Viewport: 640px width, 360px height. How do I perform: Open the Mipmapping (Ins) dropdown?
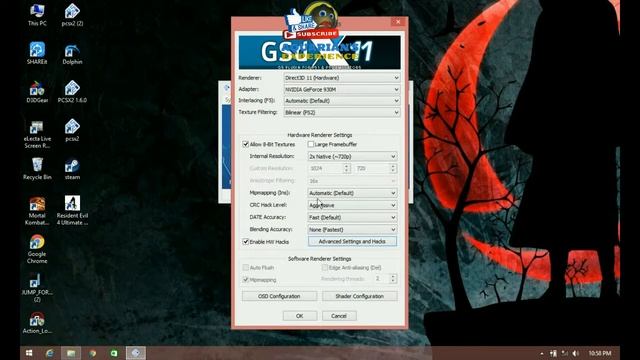click(x=352, y=193)
